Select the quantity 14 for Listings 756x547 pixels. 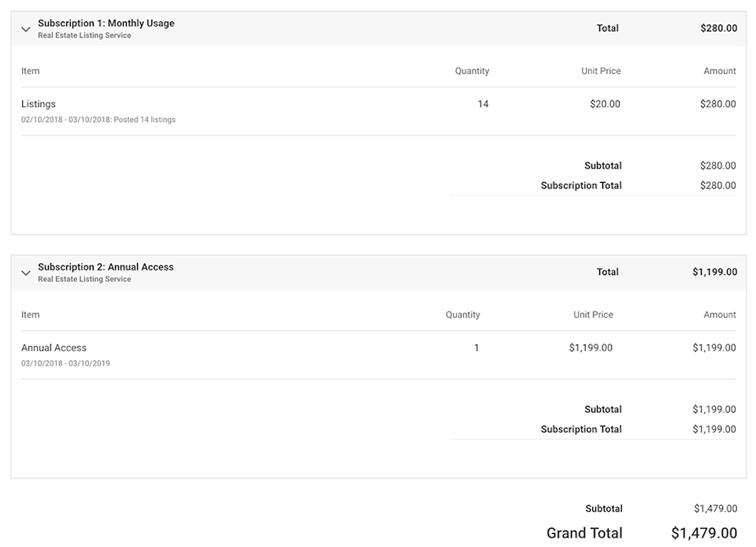[483, 104]
